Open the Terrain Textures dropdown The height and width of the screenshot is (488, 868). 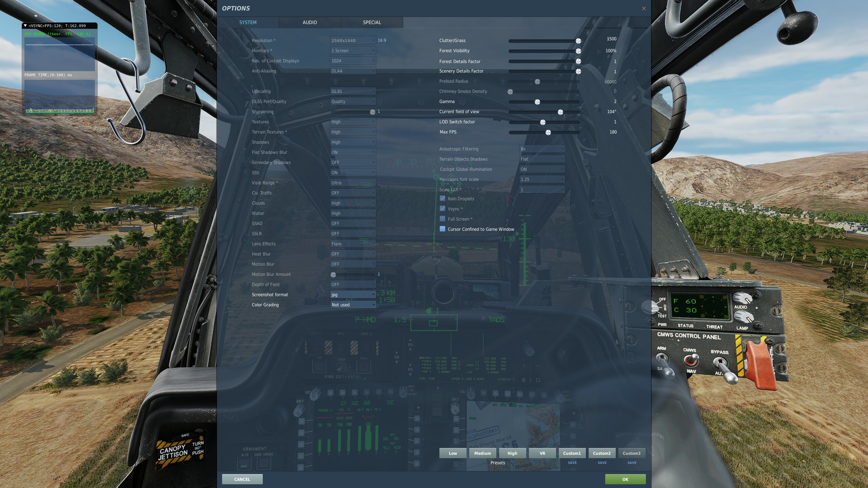click(353, 132)
